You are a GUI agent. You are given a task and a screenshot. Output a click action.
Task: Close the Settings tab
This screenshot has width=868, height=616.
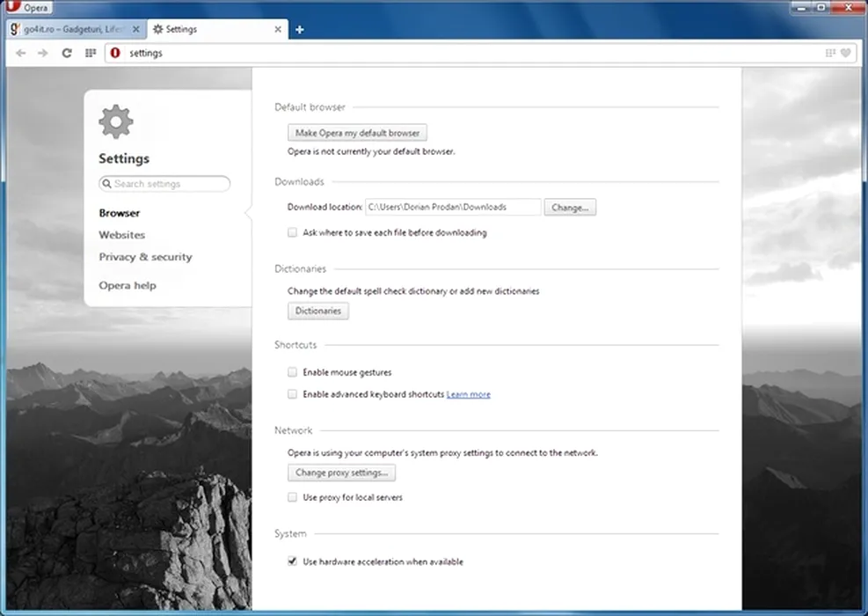pyautogui.click(x=278, y=29)
